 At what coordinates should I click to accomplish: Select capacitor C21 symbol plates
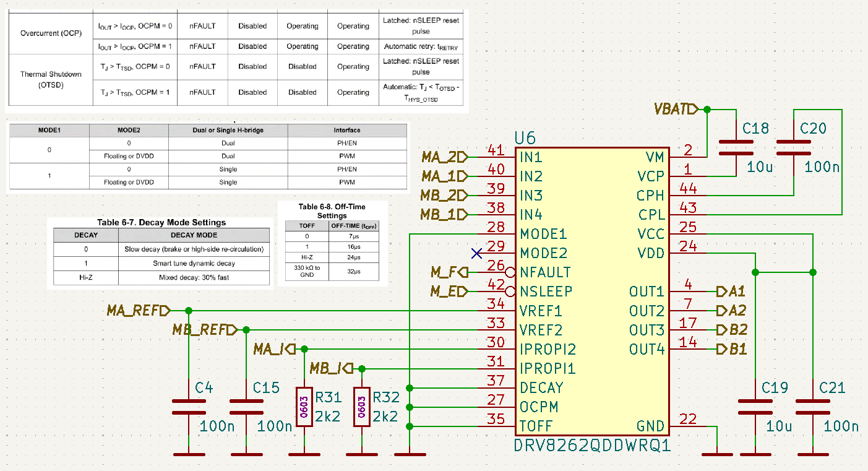click(x=813, y=407)
